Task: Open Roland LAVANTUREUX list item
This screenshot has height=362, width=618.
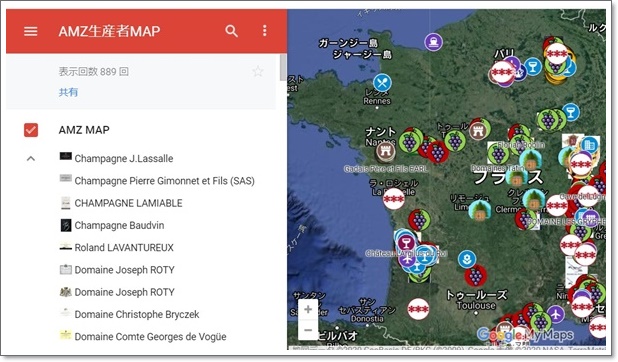Action: pos(124,248)
